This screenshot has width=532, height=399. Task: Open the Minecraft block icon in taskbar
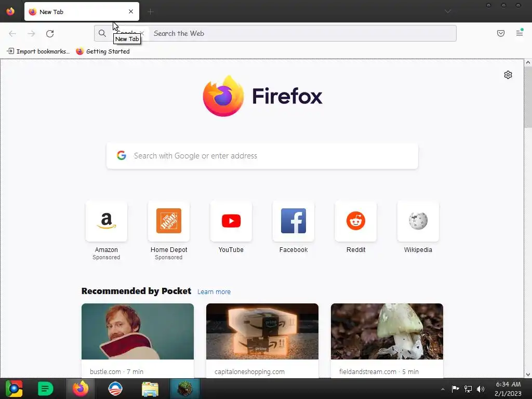tap(185, 389)
